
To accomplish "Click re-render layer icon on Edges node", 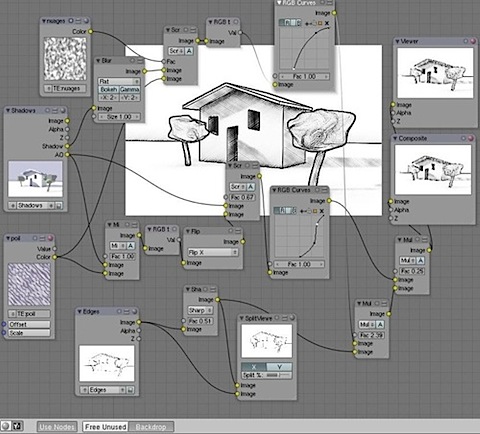I will (x=130, y=390).
